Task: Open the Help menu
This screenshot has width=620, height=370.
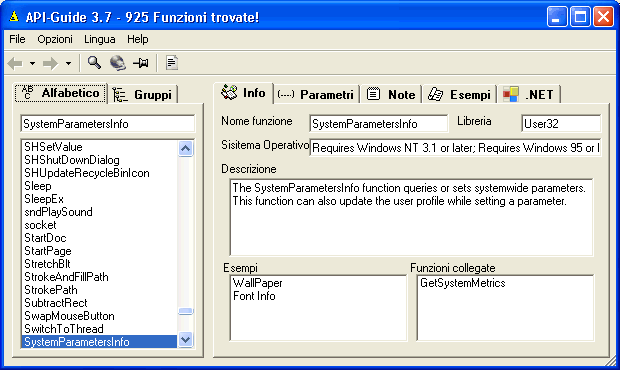Action: (138, 39)
